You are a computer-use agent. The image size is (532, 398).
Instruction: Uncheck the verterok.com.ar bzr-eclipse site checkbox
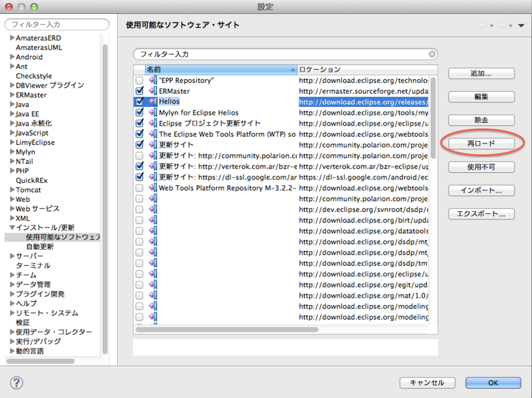click(x=140, y=166)
